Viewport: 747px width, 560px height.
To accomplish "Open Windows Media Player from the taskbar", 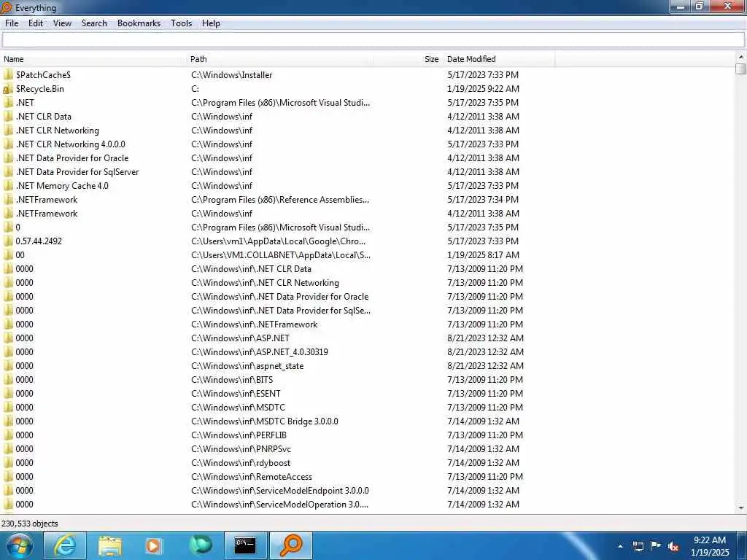I will tap(153, 545).
